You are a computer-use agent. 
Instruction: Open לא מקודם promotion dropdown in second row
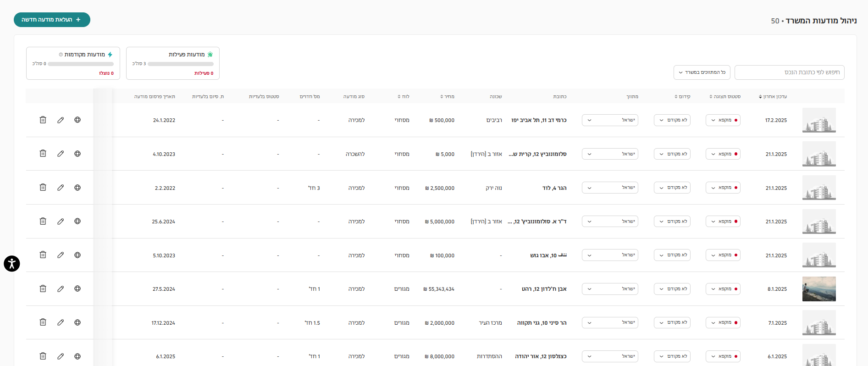point(672,154)
